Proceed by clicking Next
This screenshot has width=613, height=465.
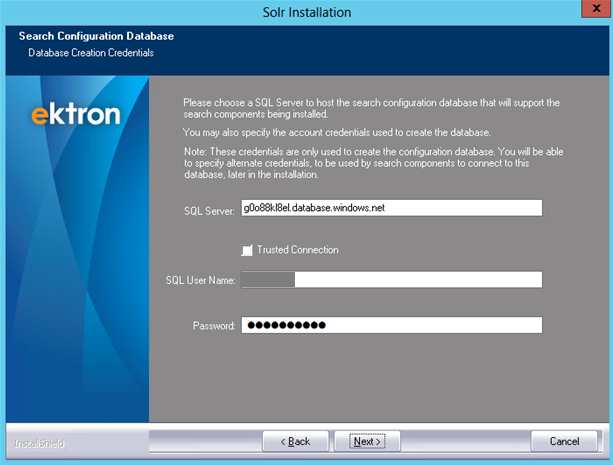click(367, 441)
